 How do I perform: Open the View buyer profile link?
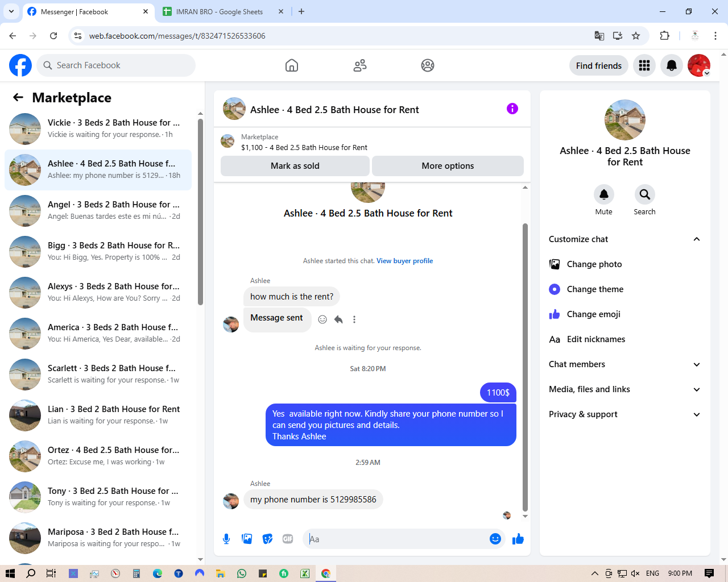[x=404, y=261]
